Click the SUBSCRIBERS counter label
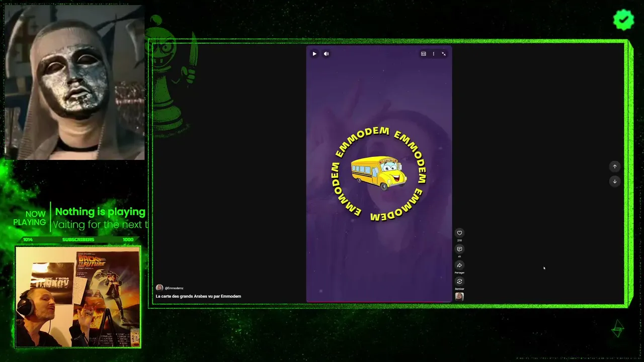 [78, 239]
